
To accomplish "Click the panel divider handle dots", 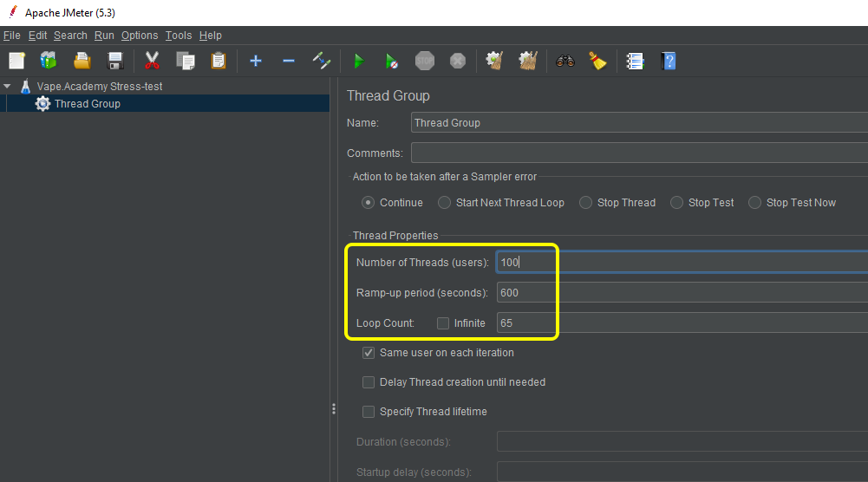I will tap(333, 409).
